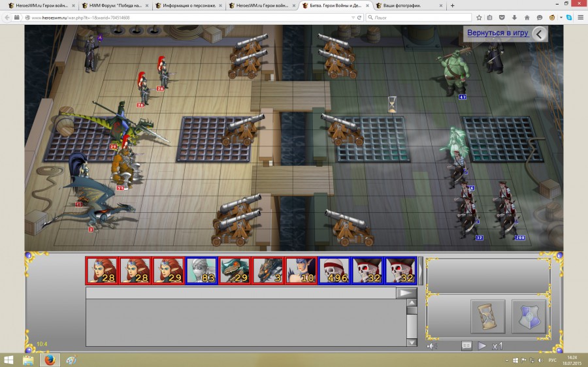Click the hourglass wait button in action panel
Image resolution: width=588 pixels, height=367 pixels.
(488, 317)
